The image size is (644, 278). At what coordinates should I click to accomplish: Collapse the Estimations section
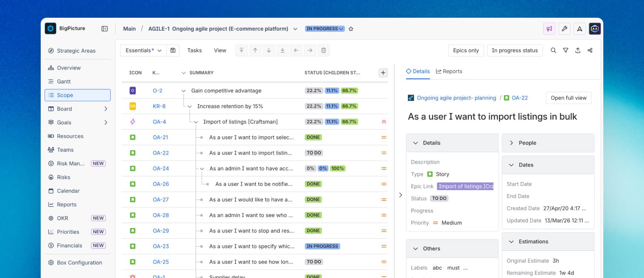(511, 242)
